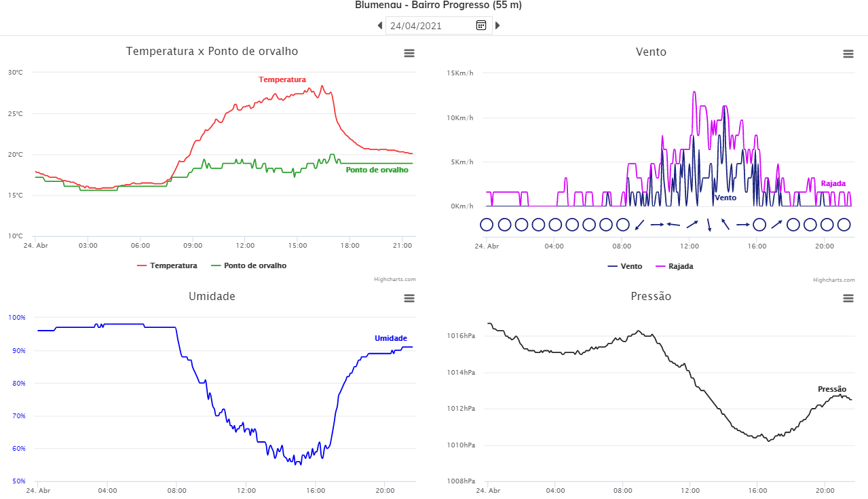Screen dimensions: 868x499
Task: Click the Pressão series label
Action: (x=832, y=389)
